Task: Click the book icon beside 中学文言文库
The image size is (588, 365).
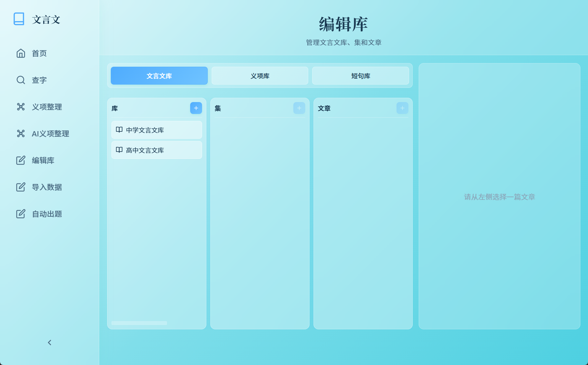Action: coord(119,130)
